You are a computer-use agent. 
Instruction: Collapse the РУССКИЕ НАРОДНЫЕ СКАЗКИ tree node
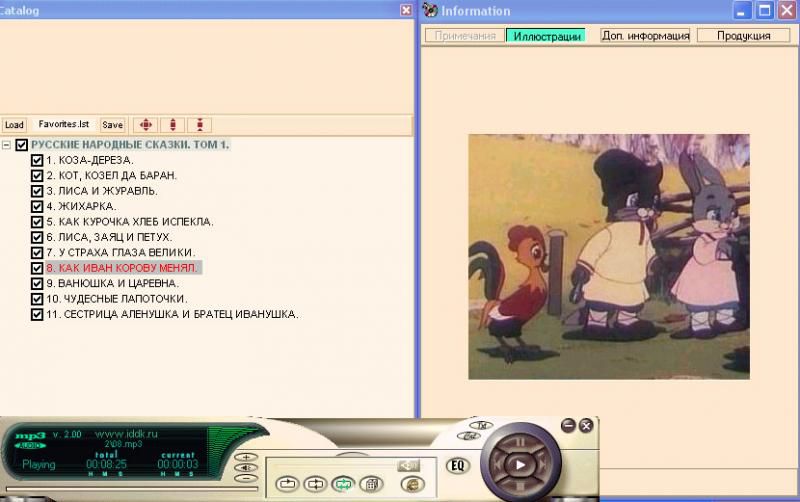pyautogui.click(x=7, y=145)
